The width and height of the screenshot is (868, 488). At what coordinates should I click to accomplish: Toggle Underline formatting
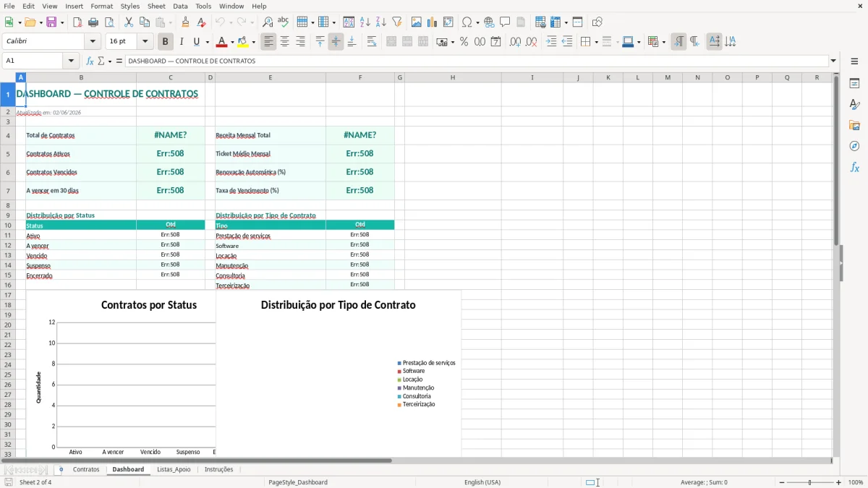pos(196,42)
